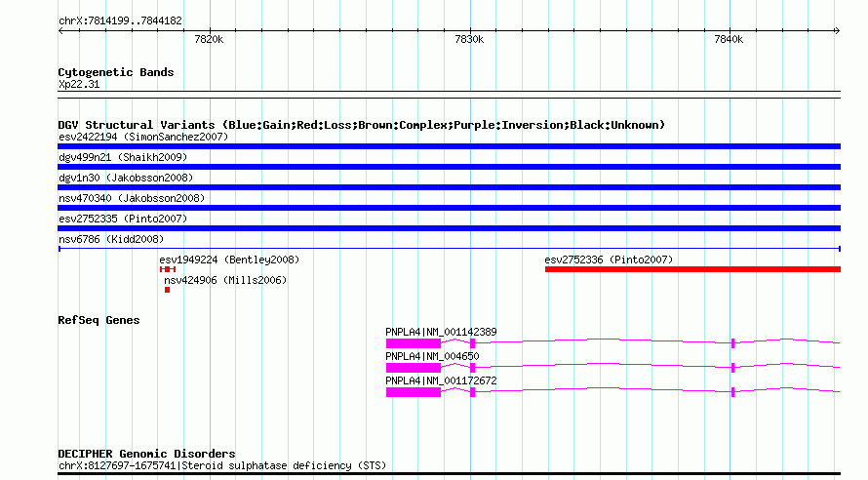Select the red square nsv424906 variant
Image resolution: width=868 pixels, height=480 pixels.
tap(167, 290)
